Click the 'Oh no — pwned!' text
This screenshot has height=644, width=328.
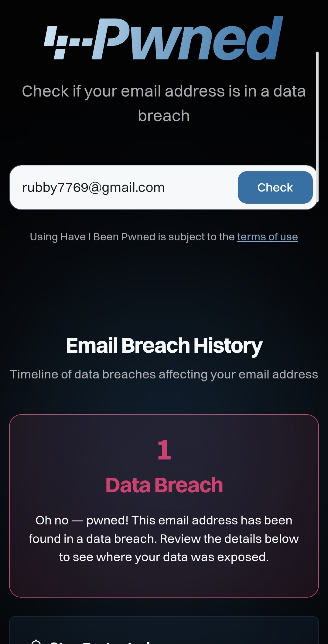point(82,520)
